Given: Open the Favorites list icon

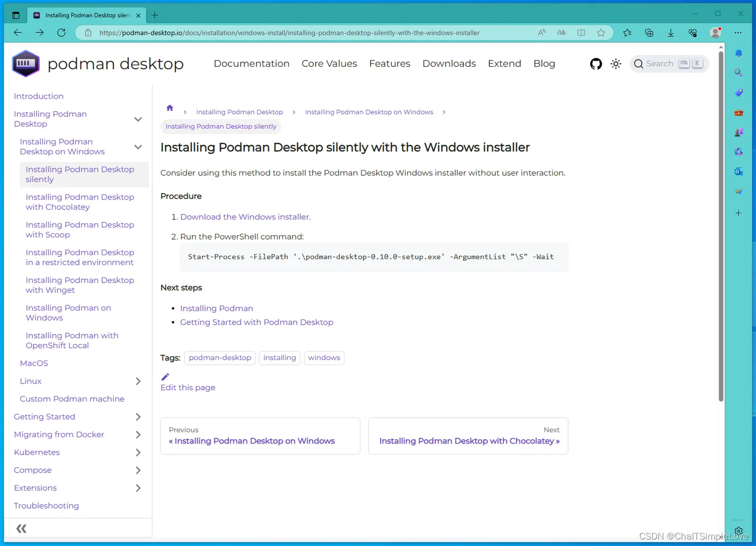Looking at the screenshot, I should click(x=627, y=33).
